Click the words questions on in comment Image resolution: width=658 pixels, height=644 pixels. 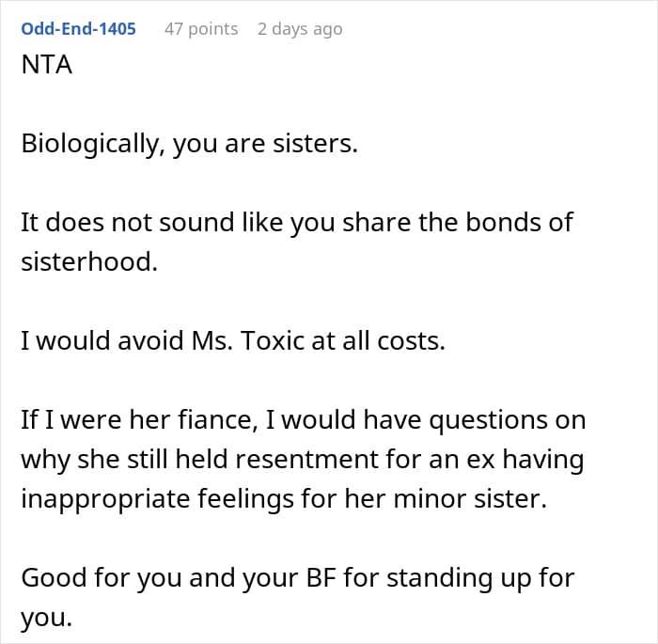click(x=507, y=420)
